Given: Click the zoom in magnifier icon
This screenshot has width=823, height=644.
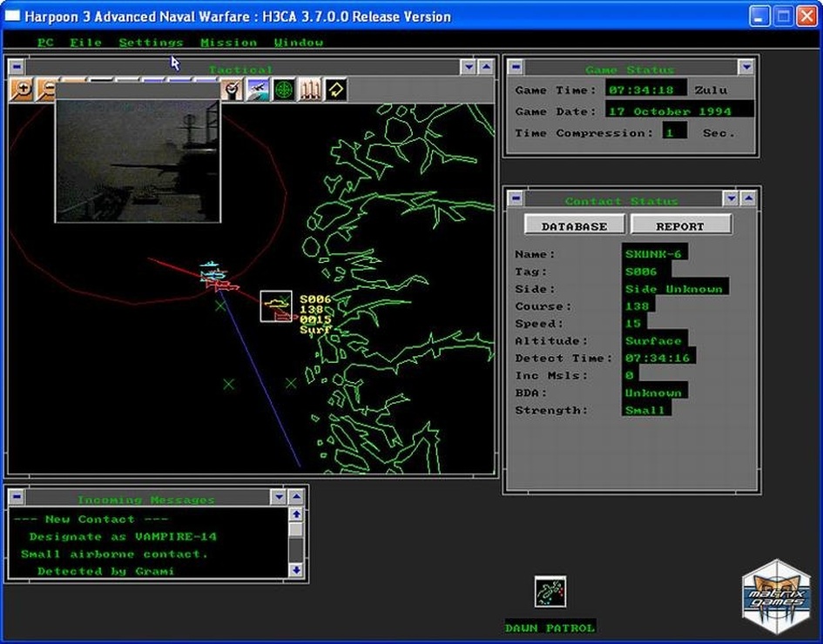Looking at the screenshot, I should pyautogui.click(x=22, y=89).
